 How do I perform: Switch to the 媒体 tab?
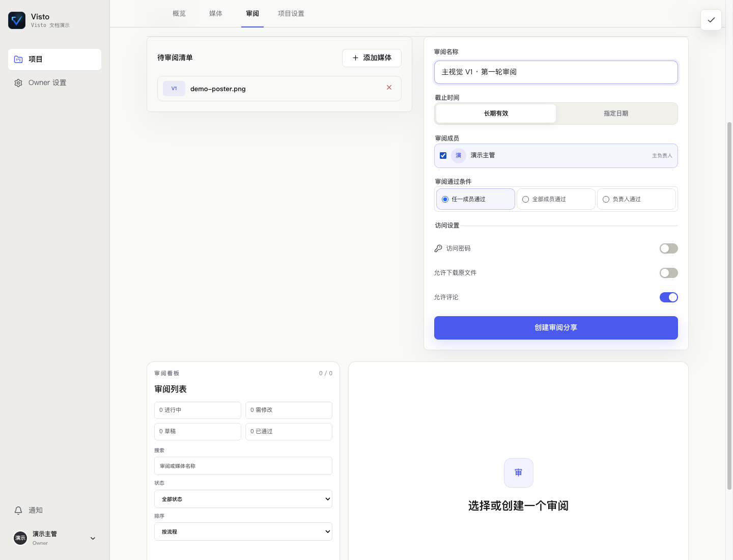click(216, 14)
